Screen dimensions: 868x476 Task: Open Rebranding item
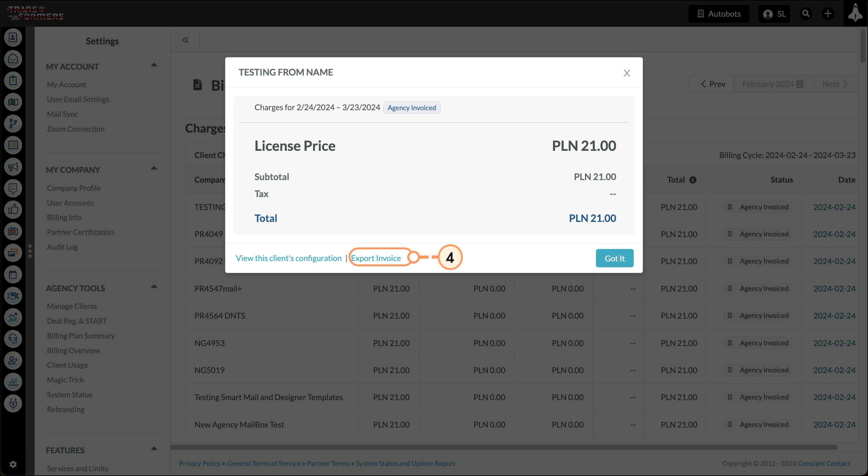click(x=66, y=410)
